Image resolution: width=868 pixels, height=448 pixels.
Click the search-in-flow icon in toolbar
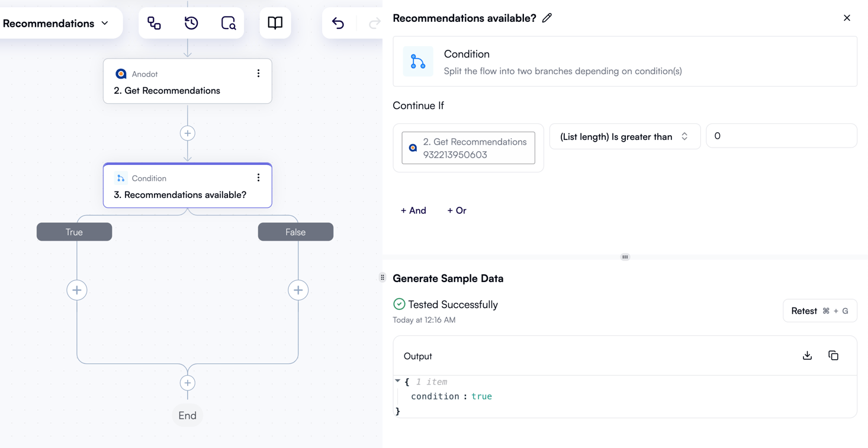[x=229, y=23]
